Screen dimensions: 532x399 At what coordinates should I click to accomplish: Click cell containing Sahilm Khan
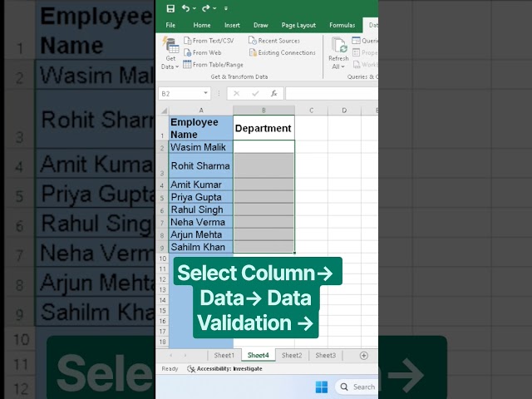pos(201,247)
